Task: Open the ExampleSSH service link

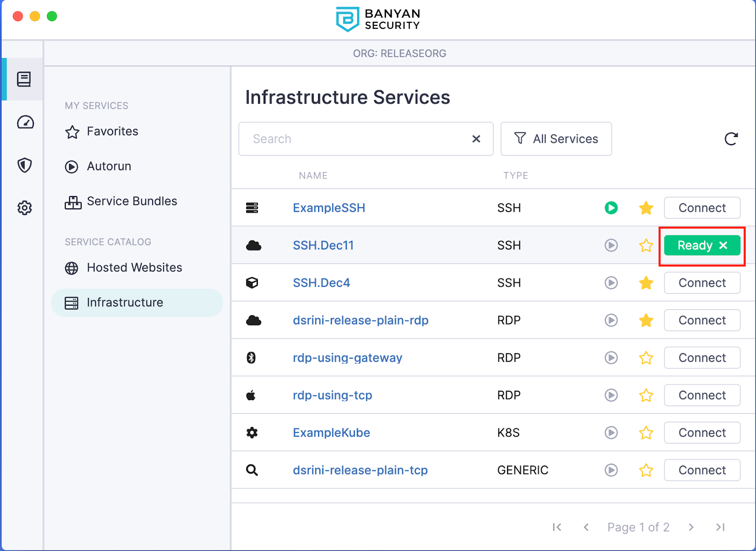Action: tap(329, 208)
